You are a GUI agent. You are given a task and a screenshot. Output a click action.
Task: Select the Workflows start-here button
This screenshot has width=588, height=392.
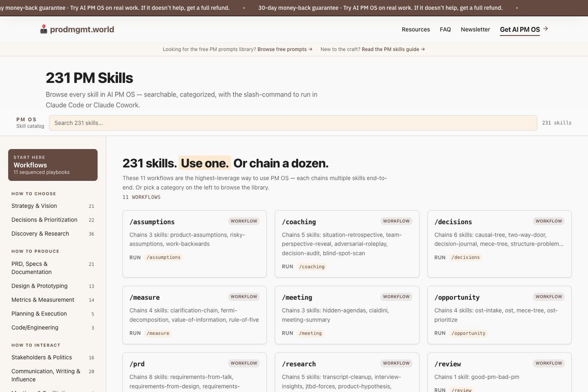53,165
